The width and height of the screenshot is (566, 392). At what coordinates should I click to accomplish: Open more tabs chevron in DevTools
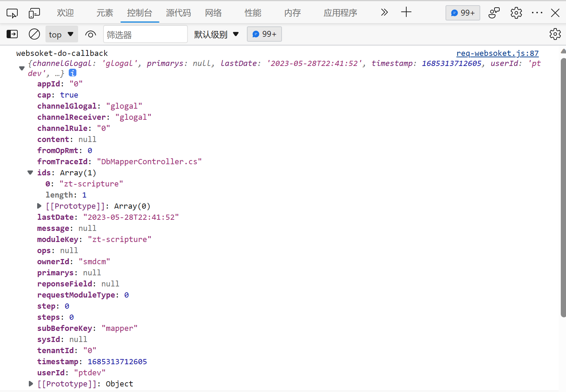[384, 12]
